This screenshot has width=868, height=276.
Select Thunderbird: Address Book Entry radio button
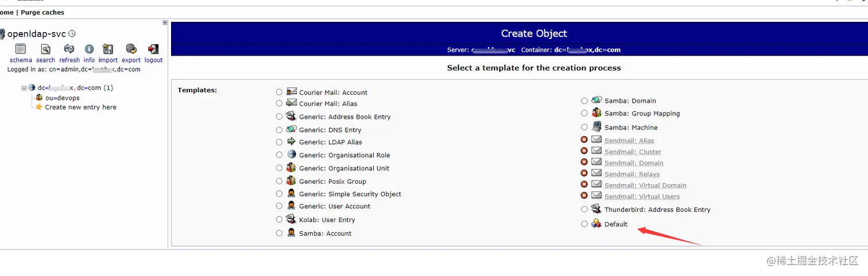pos(584,209)
